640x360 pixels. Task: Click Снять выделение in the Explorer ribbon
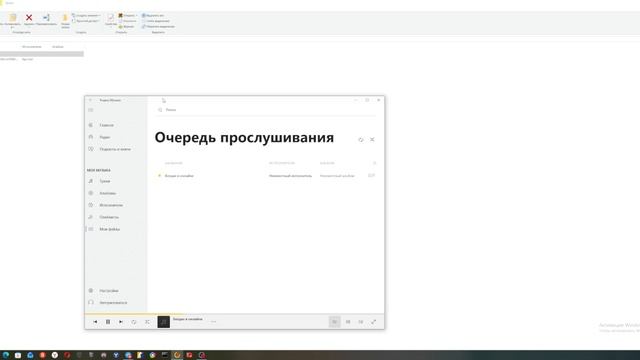point(156,21)
